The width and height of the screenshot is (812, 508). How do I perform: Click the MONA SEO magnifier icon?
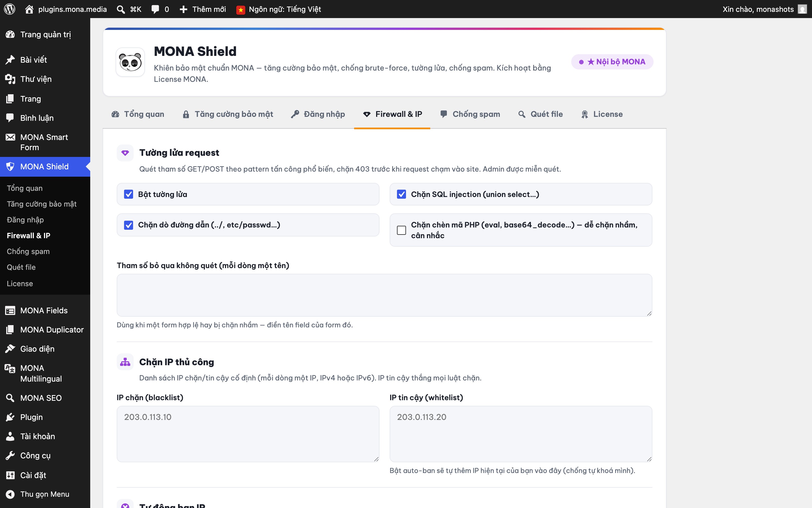(x=10, y=398)
